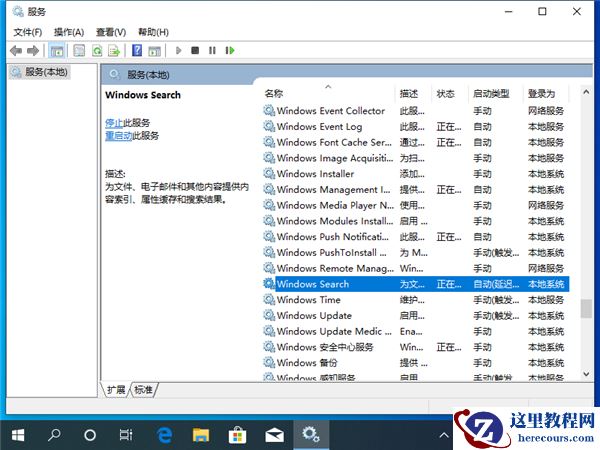Click the 停止 link to stop service
Image resolution: width=600 pixels, height=450 pixels.
[x=114, y=123]
